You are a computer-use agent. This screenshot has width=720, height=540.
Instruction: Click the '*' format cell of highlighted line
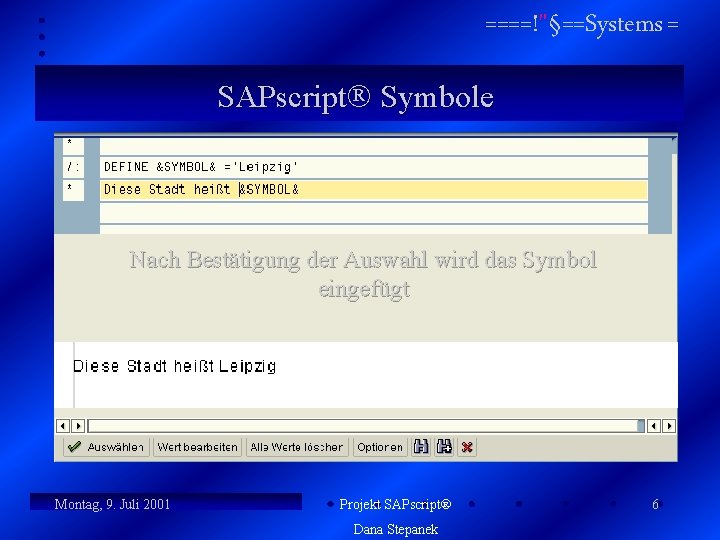[73, 190]
